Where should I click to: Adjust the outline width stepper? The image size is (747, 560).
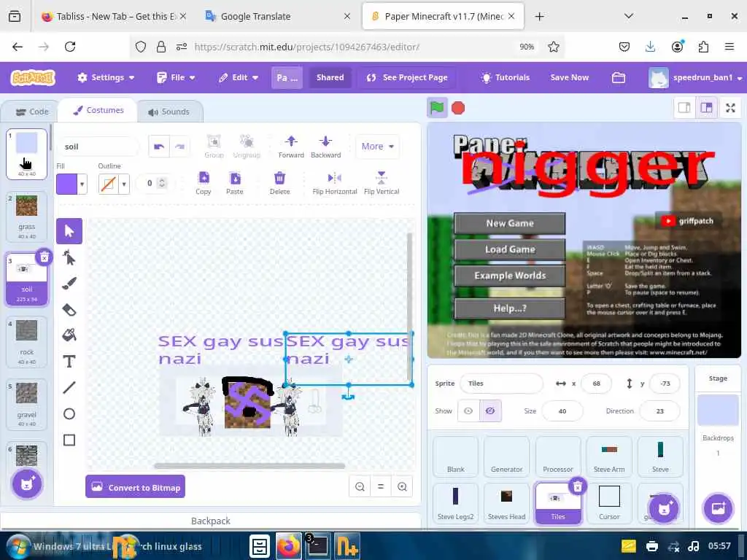click(162, 183)
